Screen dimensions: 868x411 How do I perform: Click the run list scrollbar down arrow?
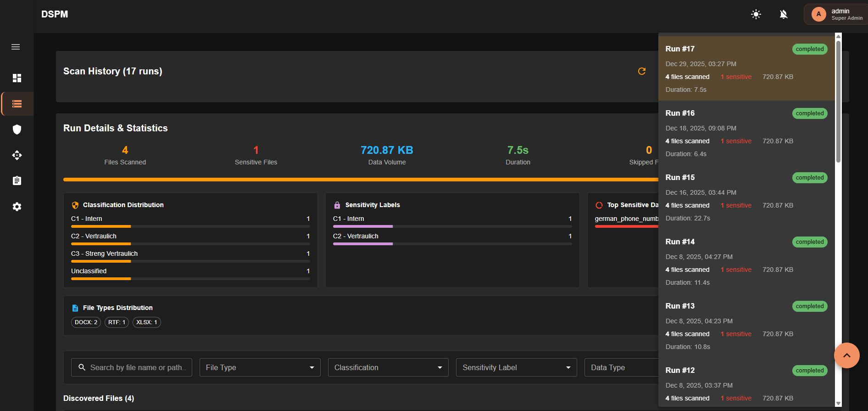pyautogui.click(x=838, y=404)
